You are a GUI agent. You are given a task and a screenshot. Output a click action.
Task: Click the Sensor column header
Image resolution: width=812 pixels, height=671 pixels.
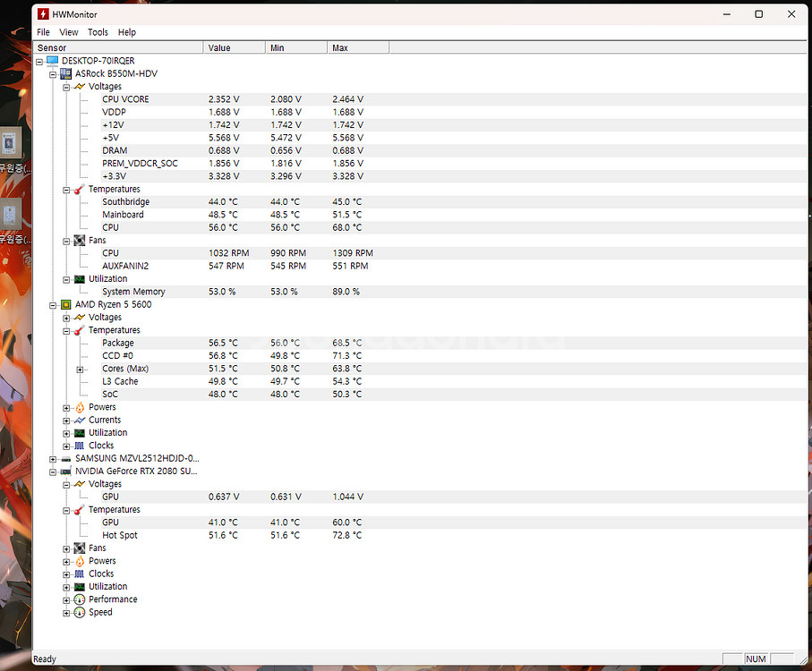[x=118, y=47]
